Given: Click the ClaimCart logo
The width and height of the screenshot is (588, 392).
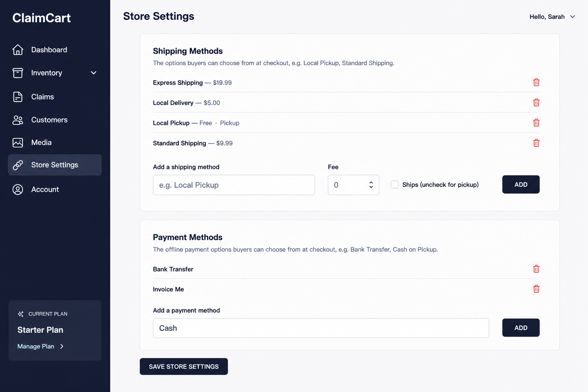Looking at the screenshot, I should pos(41,18).
